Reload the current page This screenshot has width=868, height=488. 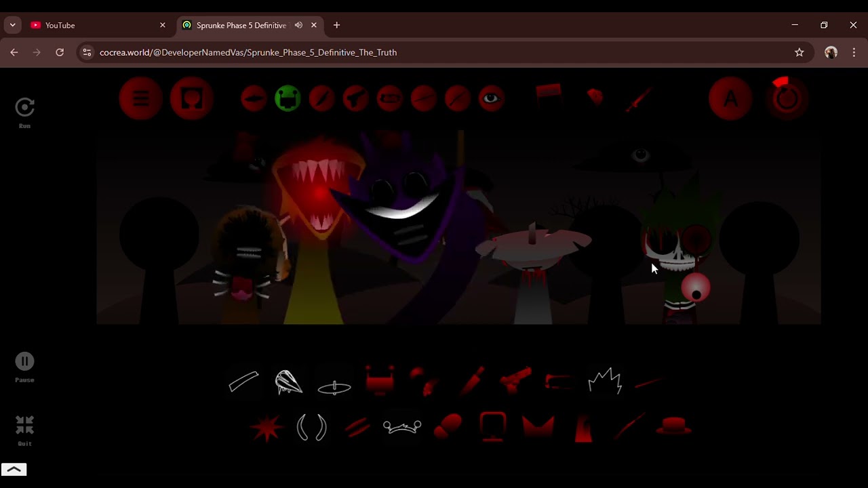pos(60,52)
